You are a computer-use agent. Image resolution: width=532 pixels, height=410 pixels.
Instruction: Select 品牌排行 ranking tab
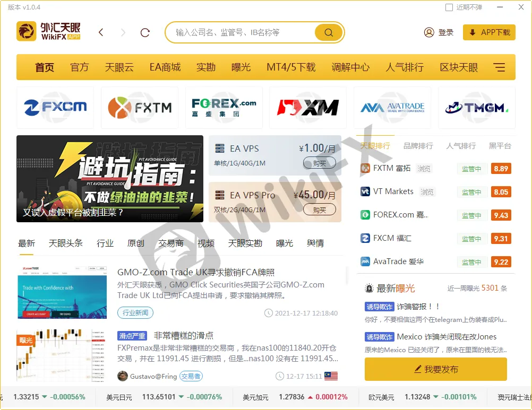pos(418,146)
